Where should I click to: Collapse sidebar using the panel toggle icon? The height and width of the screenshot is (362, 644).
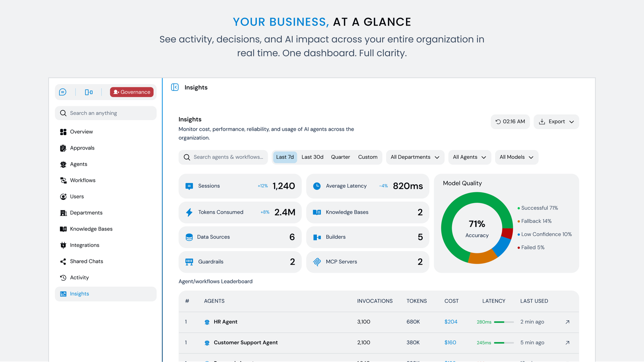tap(175, 87)
